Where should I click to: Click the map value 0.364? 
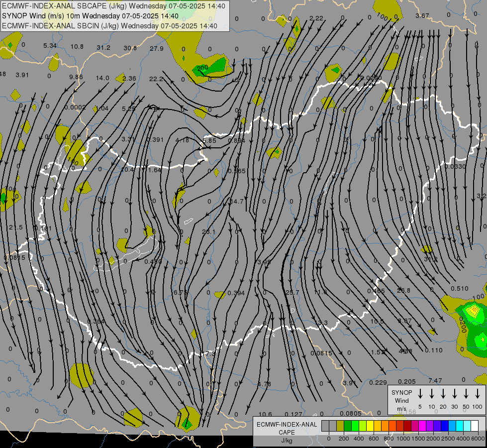click(96, 321)
